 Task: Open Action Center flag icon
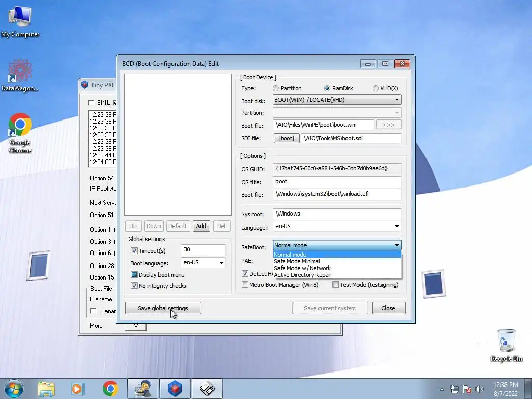click(467, 389)
